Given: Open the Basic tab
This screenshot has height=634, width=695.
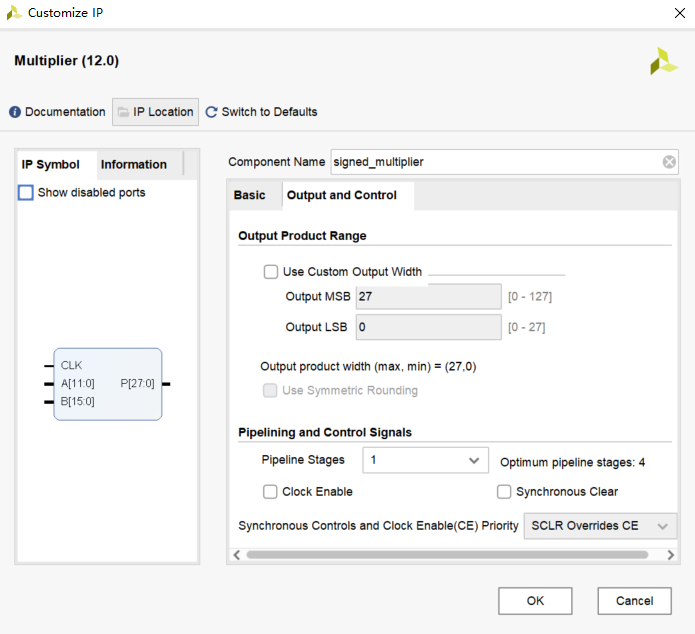Looking at the screenshot, I should click(250, 195).
